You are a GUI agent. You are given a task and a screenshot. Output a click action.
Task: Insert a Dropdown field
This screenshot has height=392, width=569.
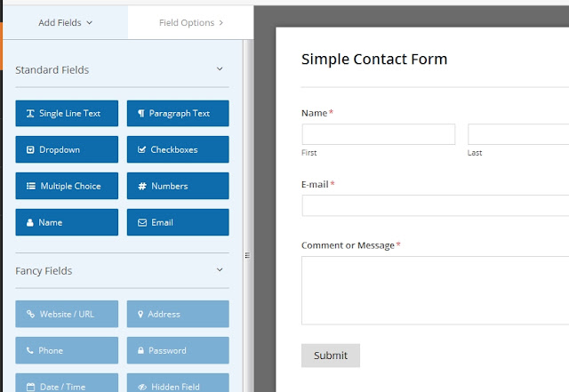tap(67, 149)
